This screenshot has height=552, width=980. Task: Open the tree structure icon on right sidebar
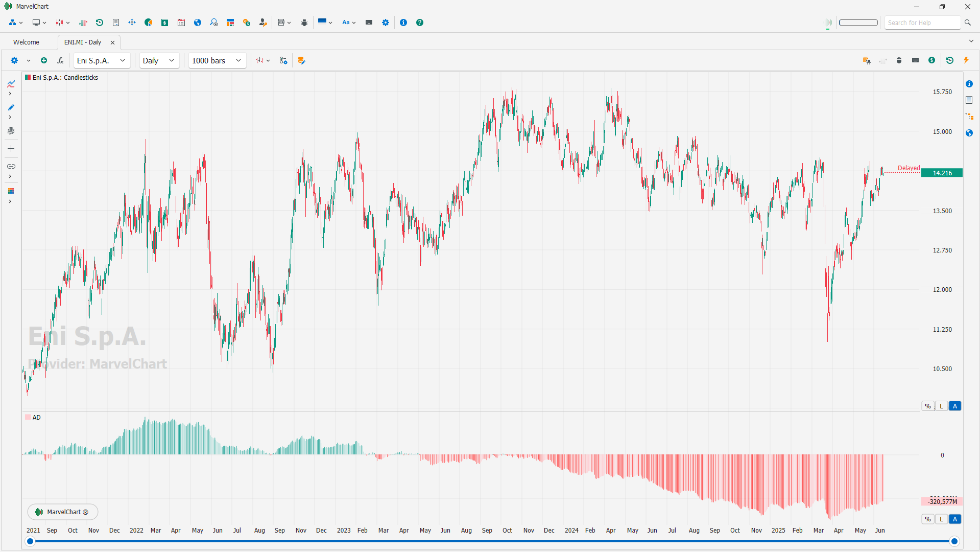[969, 117]
